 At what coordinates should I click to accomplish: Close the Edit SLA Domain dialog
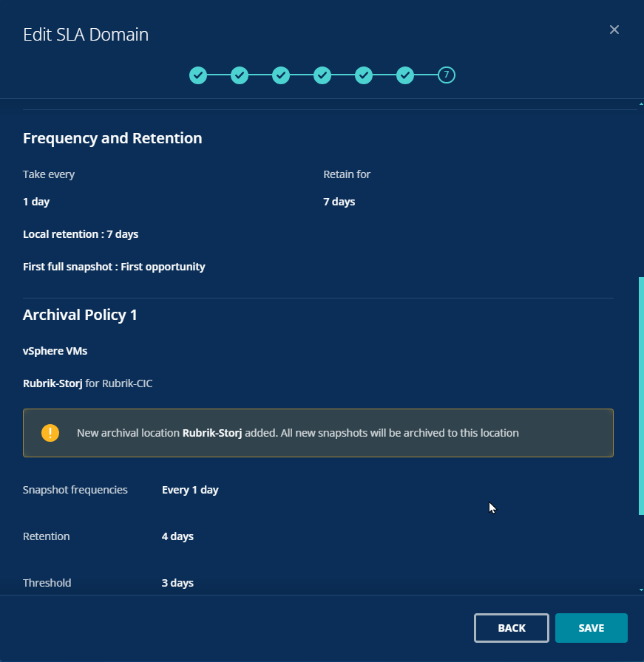click(614, 30)
